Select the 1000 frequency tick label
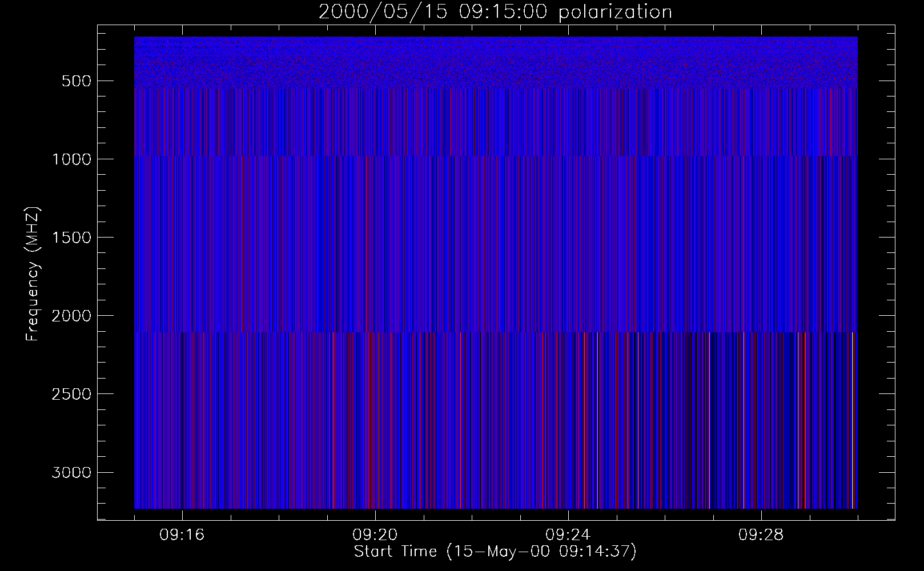This screenshot has width=924, height=571. [71, 159]
